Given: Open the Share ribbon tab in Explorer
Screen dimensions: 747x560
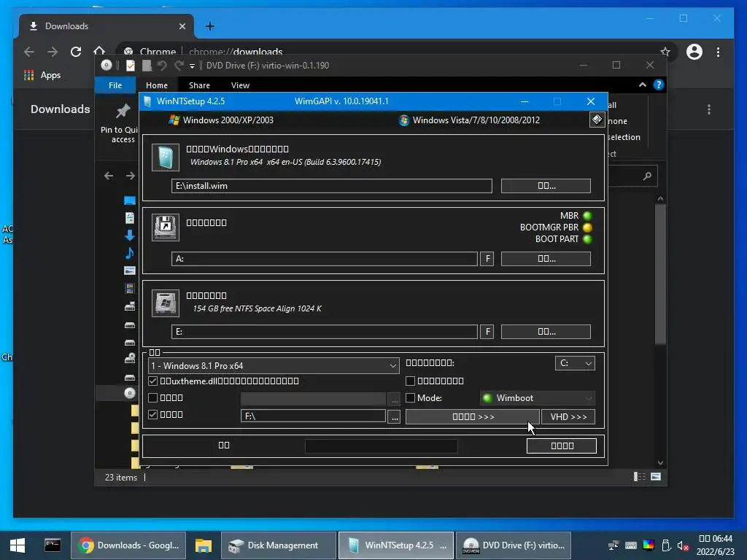Looking at the screenshot, I should click(x=199, y=85).
